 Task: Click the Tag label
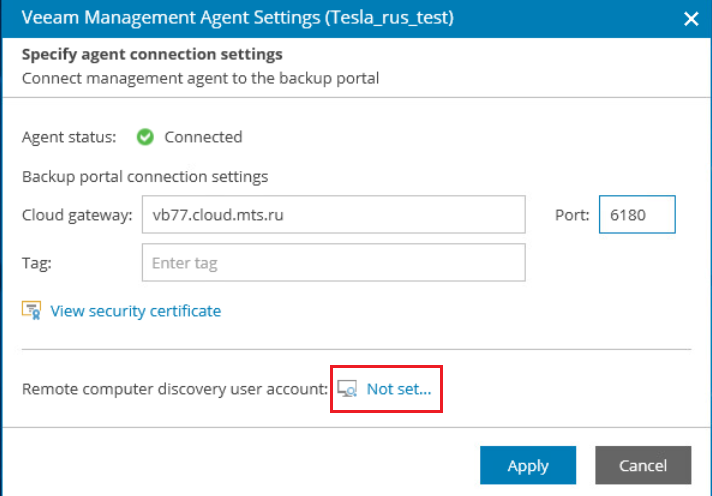pyautogui.click(x=36, y=264)
